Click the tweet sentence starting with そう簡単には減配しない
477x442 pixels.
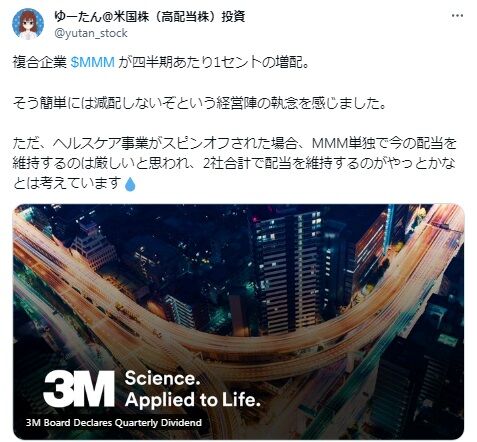coord(199,103)
